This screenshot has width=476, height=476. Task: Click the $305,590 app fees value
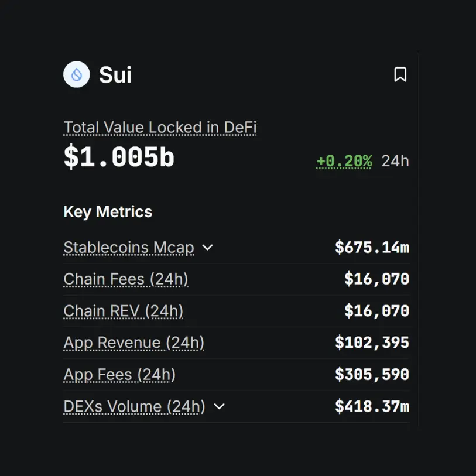372,375
